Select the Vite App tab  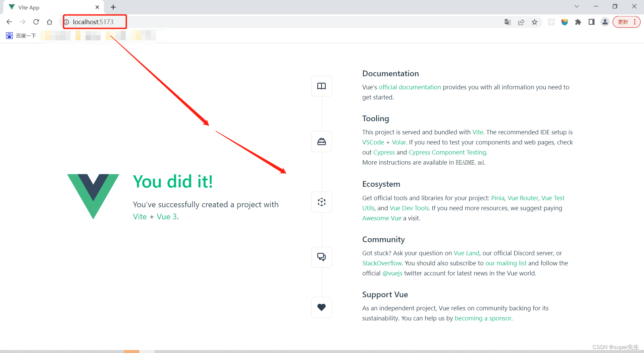click(x=50, y=7)
